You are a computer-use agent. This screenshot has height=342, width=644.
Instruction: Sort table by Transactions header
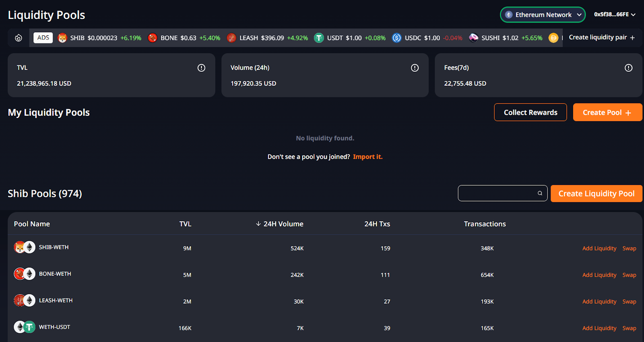485,224
